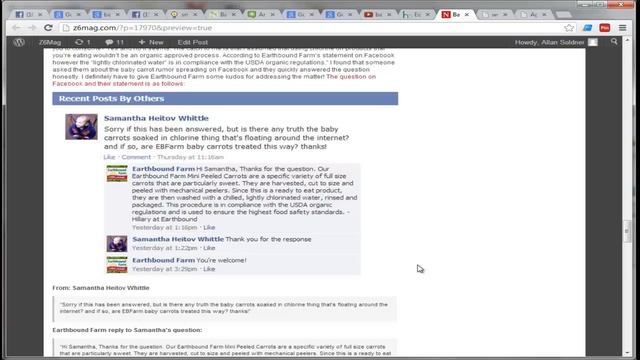Click Samantha Heitov Whittle in the 'Thank you' reply
The width and height of the screenshot is (640, 360).
click(x=178, y=239)
